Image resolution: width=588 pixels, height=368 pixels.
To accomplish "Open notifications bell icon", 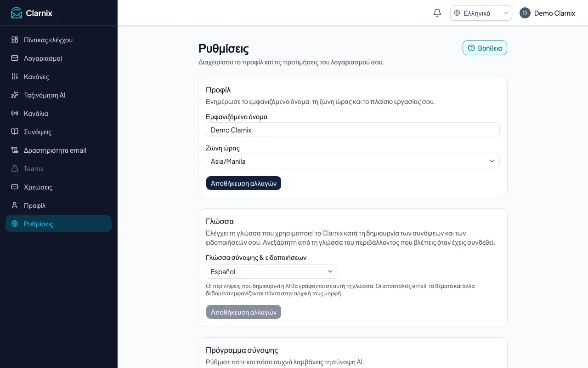I will (x=437, y=13).
